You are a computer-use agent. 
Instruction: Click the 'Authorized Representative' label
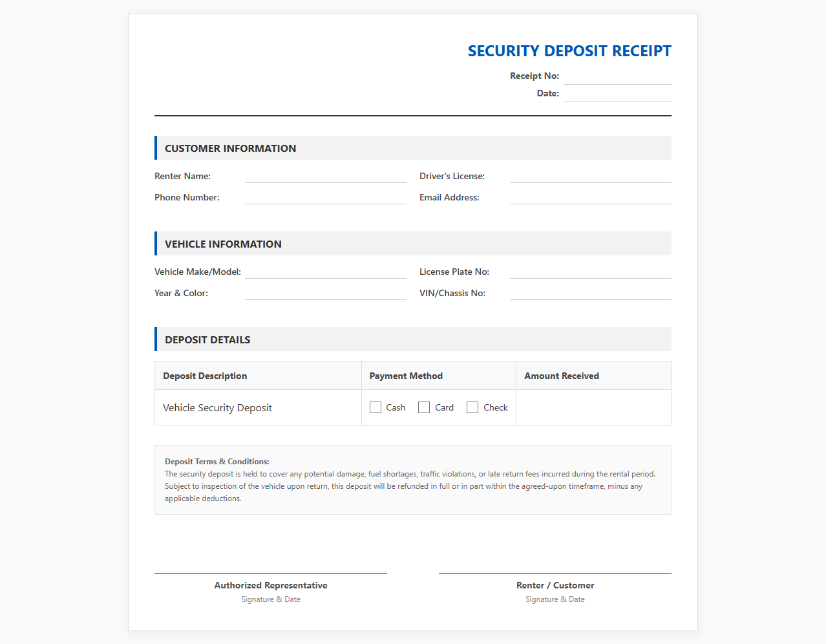[271, 585]
